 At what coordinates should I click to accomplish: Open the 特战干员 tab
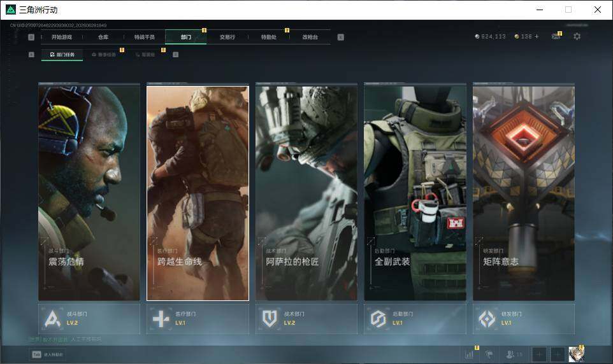pyautogui.click(x=145, y=37)
